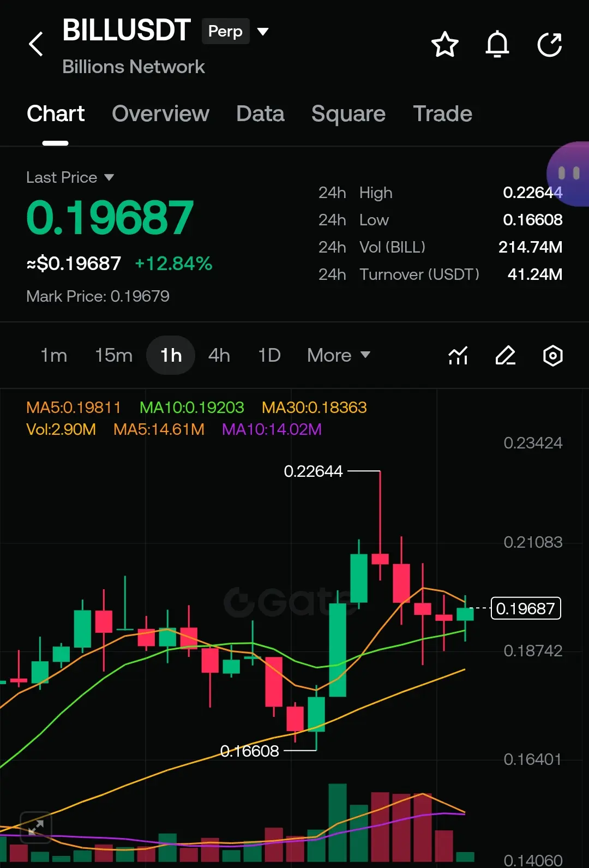Open the Square tab
Viewport: 589px width, 868px height.
(348, 114)
